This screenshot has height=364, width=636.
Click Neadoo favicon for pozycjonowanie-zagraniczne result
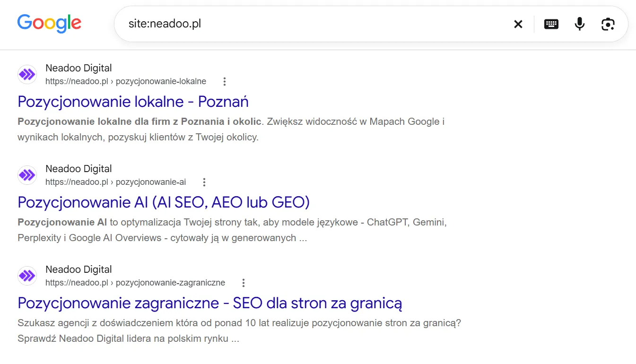pos(27,276)
